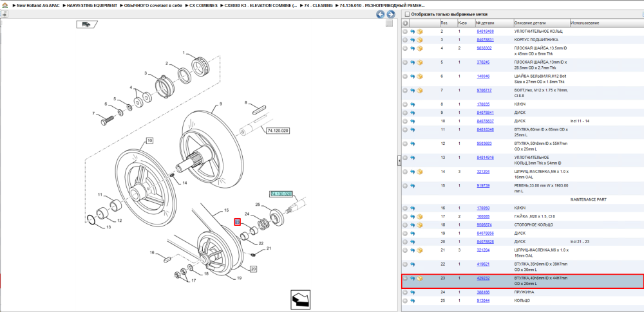The image size is (644, 312).
Task: Open CX COMBINES breadcrumb
Action: [204, 6]
